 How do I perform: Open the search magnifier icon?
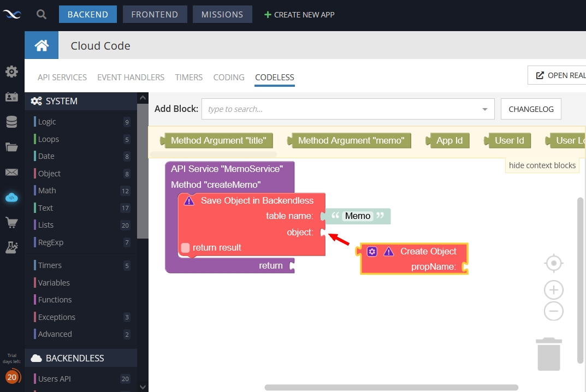42,15
